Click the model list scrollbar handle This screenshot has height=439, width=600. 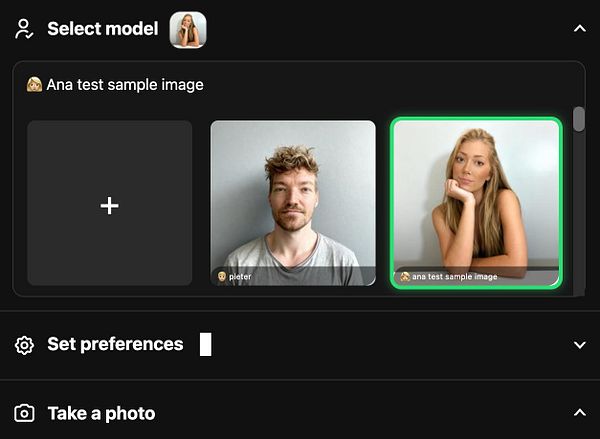579,119
